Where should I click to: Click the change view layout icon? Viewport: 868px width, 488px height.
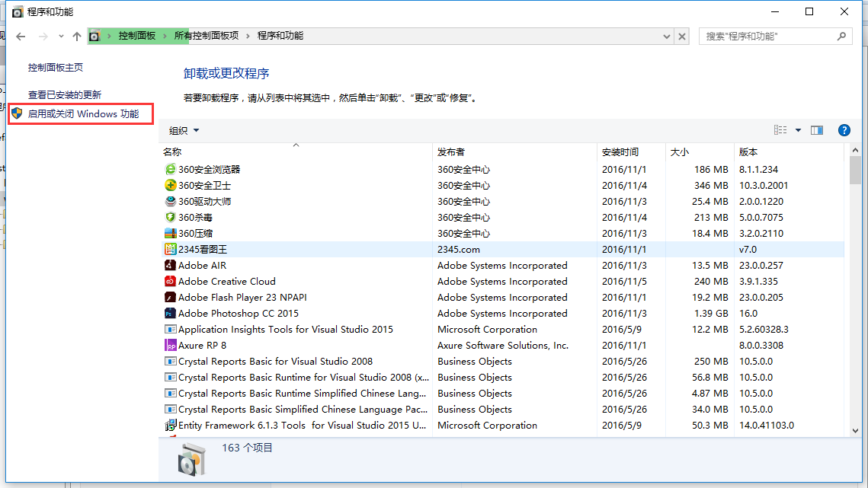coord(780,131)
